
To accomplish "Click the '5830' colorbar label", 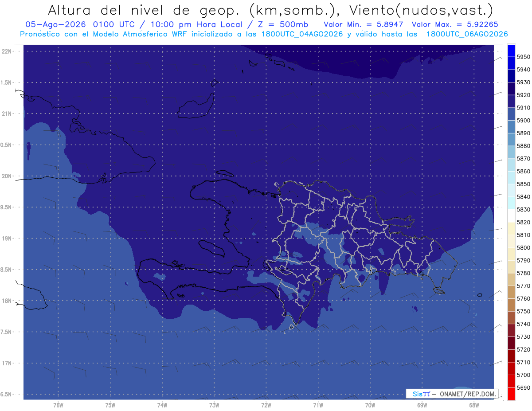I will (523, 210).
